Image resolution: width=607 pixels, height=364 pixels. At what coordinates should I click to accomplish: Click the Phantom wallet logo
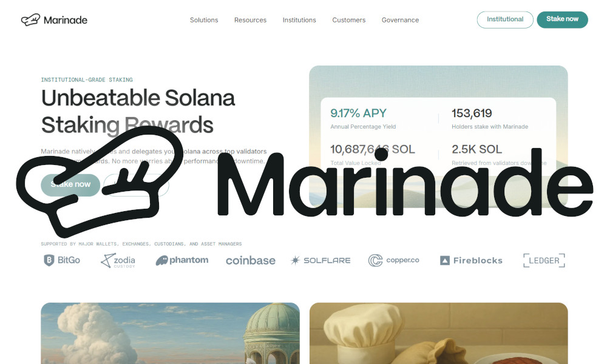182,260
